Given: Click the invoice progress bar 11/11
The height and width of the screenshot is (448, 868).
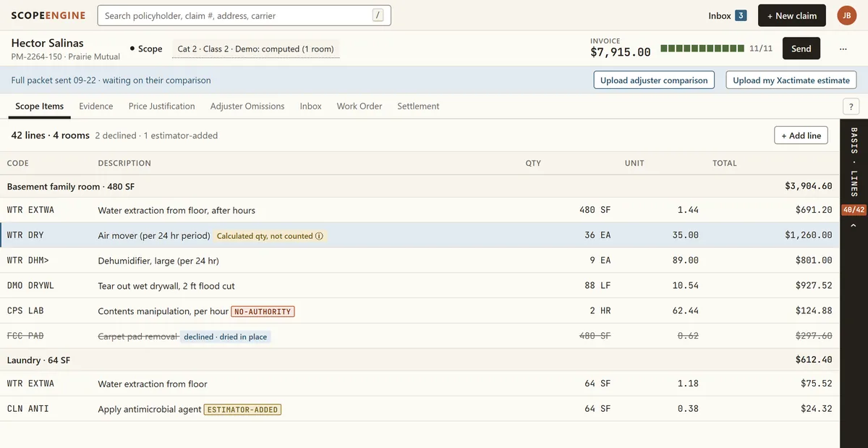Looking at the screenshot, I should tap(702, 48).
